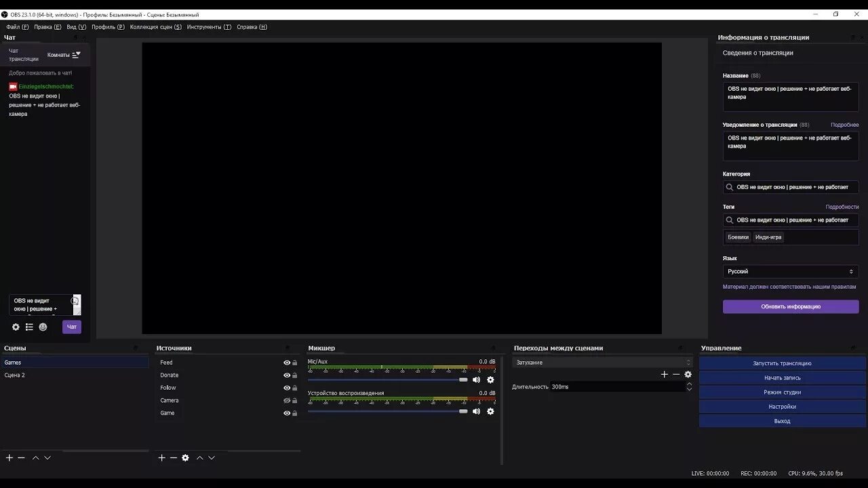This screenshot has height=488, width=868.
Task: Remove the Инди-игра tag chip
Action: tap(768, 237)
